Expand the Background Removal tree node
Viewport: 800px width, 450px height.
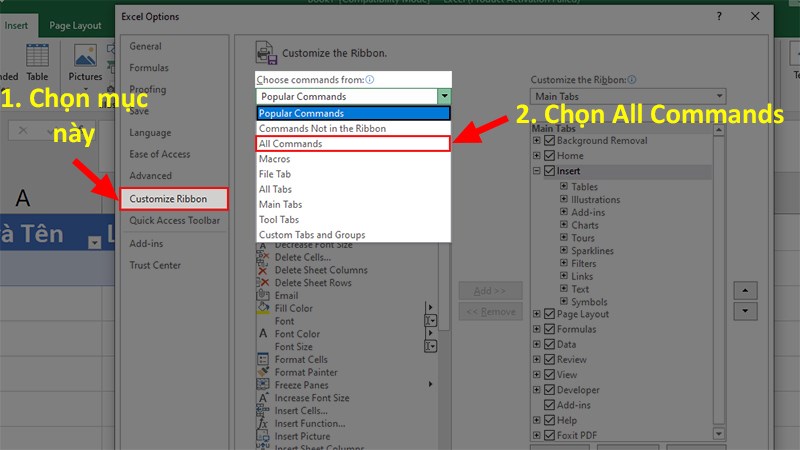[537, 140]
